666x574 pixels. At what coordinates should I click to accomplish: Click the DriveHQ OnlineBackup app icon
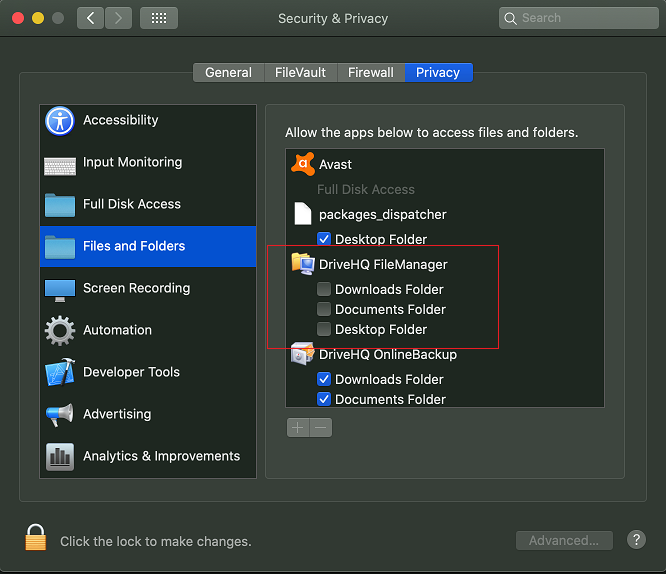pyautogui.click(x=303, y=353)
